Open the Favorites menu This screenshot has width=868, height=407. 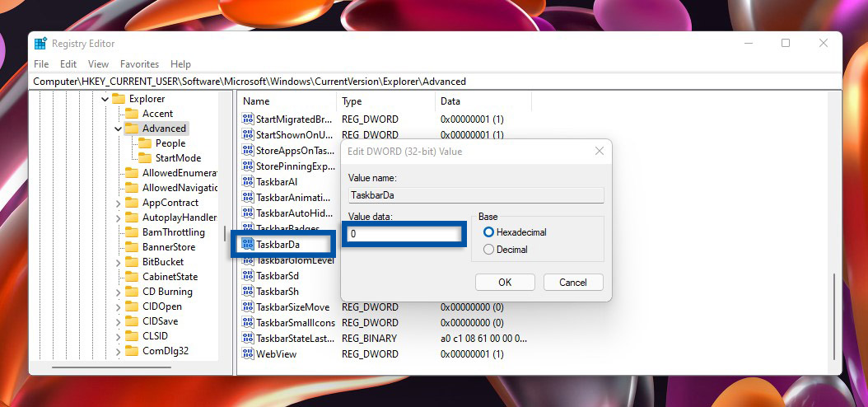(x=139, y=64)
